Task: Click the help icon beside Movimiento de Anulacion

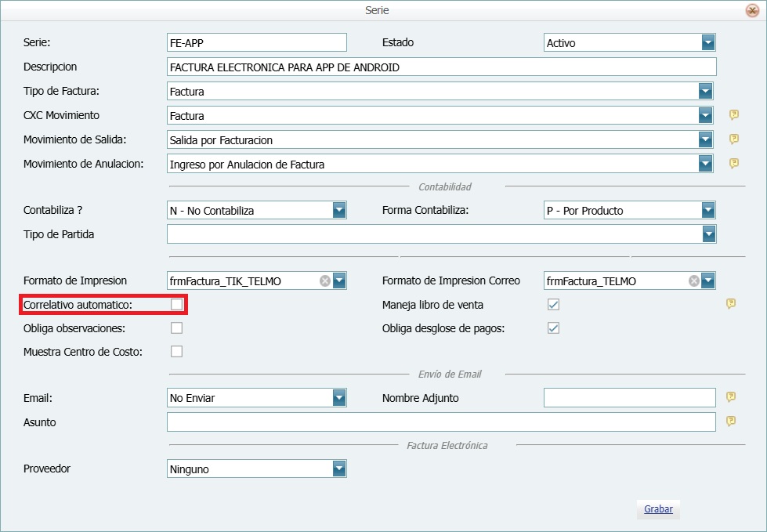Action: (733, 163)
